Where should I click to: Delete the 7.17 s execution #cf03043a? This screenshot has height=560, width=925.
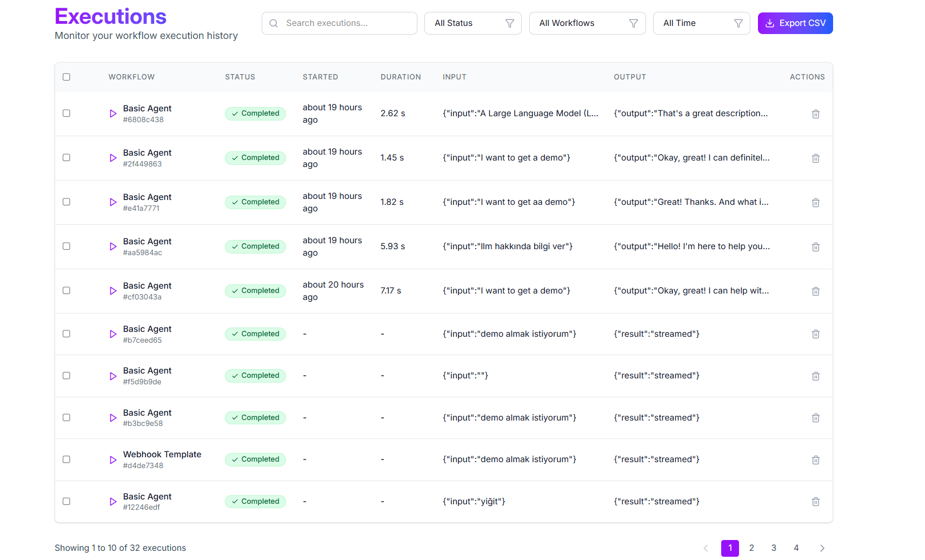point(816,291)
